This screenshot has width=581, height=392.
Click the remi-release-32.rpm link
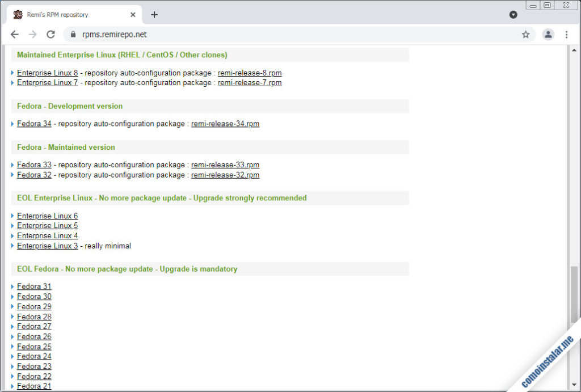click(225, 175)
